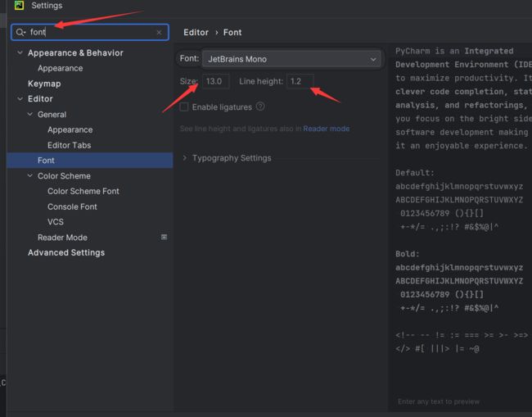Click Font in the breadcrumb header
The width and height of the screenshot is (532, 417).
tap(232, 32)
